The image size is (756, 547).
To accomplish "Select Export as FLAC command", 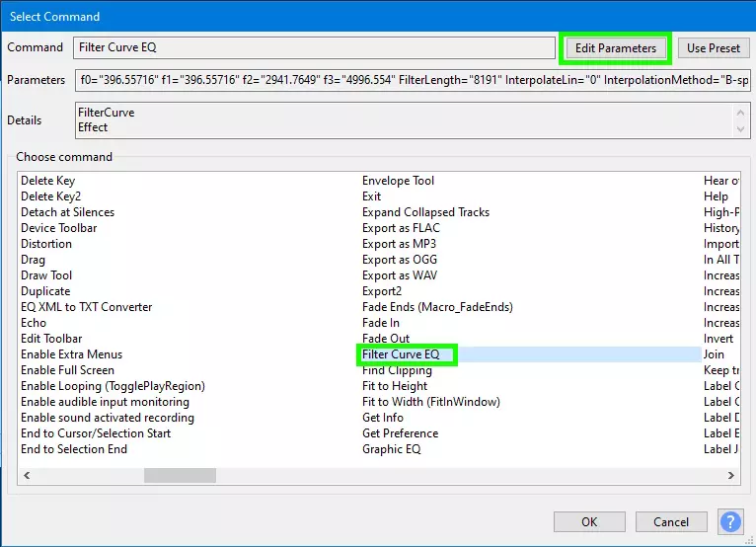I will point(401,228).
